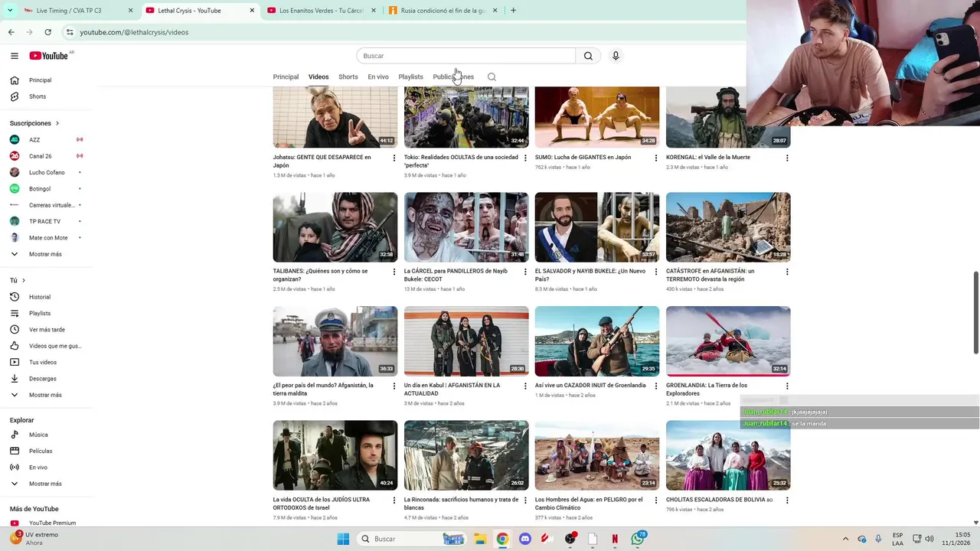Screen dimensions: 980x551
Task: Open Windows Start menu
Action: [x=343, y=539]
